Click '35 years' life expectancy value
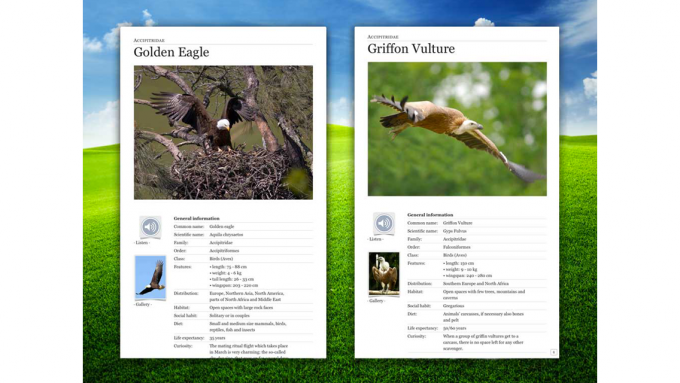The height and width of the screenshot is (383, 680). pos(217,338)
